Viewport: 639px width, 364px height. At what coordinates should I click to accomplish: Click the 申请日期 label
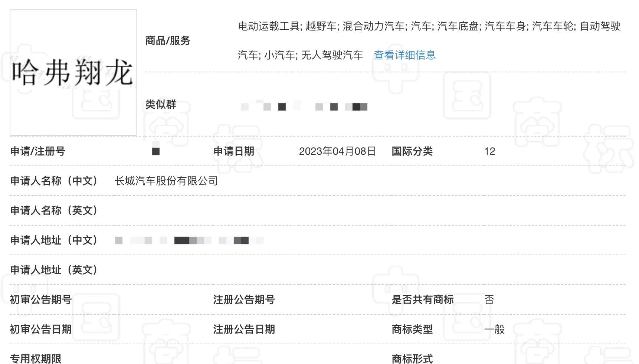coord(234,151)
